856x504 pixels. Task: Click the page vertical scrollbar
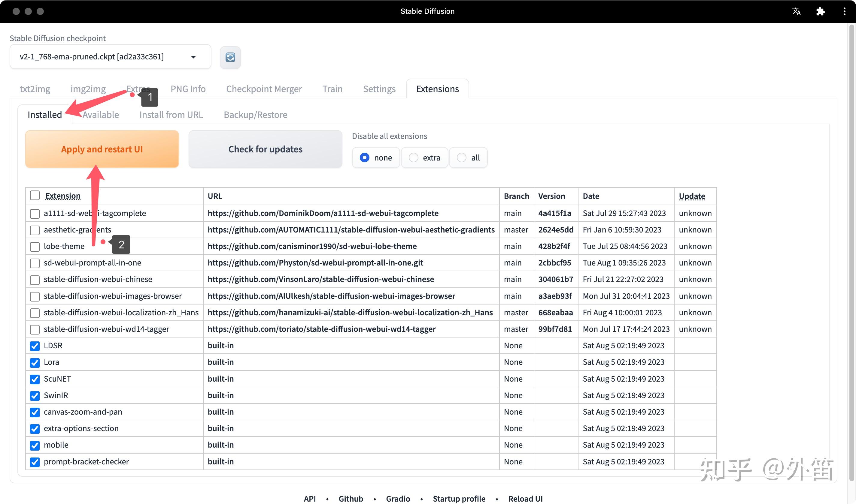point(851,238)
